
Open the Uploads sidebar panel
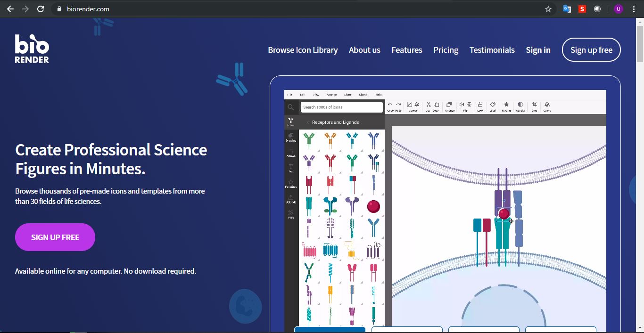point(291,199)
